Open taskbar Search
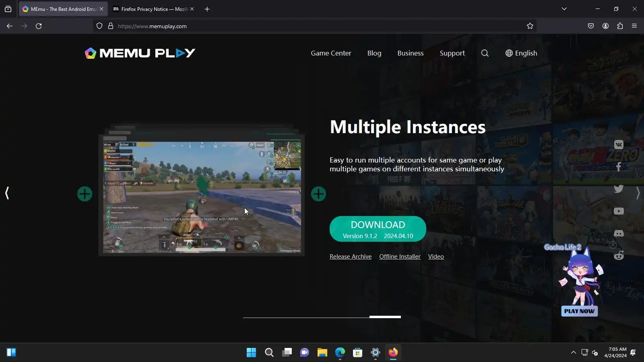The width and height of the screenshot is (644, 362). click(269, 353)
